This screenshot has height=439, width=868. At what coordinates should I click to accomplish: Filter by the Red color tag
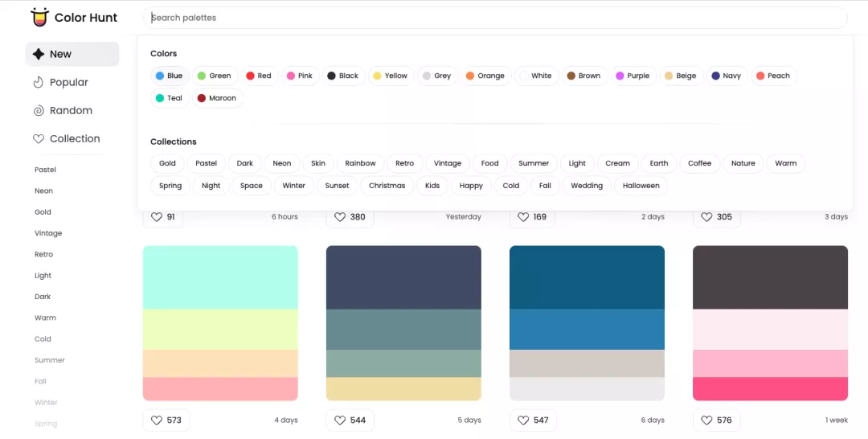point(259,76)
